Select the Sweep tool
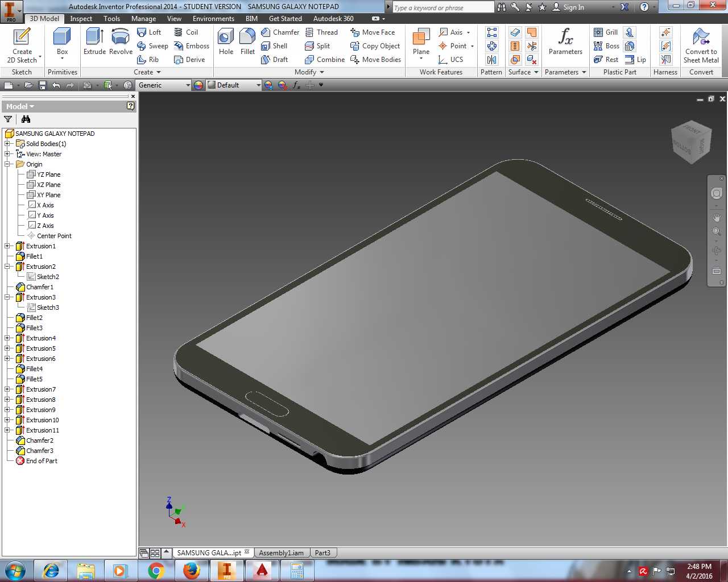The width and height of the screenshot is (728, 582). (x=152, y=46)
